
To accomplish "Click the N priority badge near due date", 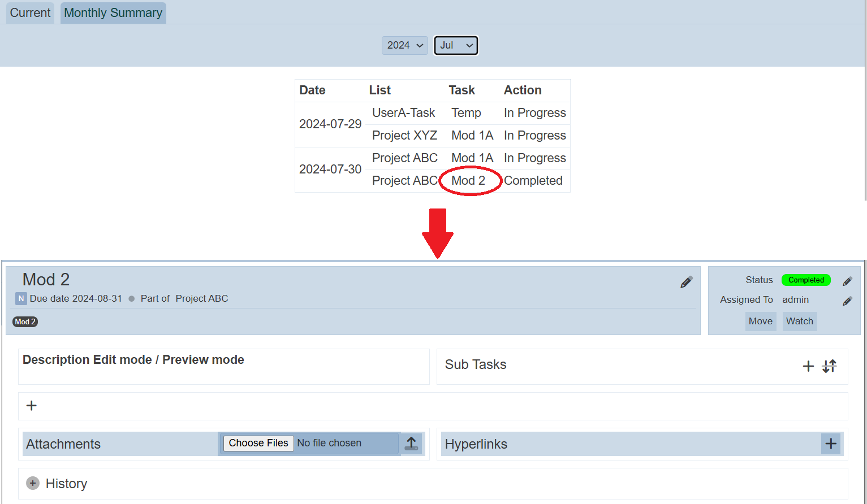I will point(21,299).
